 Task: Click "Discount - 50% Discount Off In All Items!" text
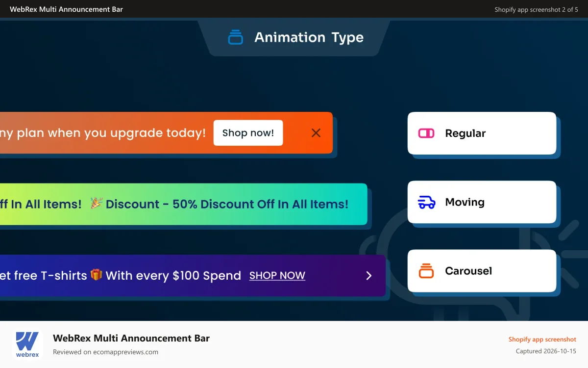point(227,204)
